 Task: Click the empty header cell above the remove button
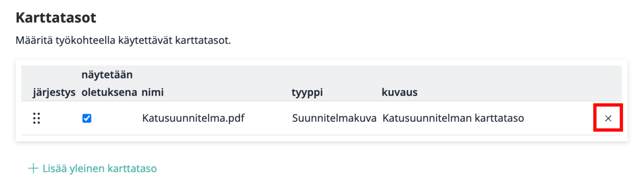point(608,83)
